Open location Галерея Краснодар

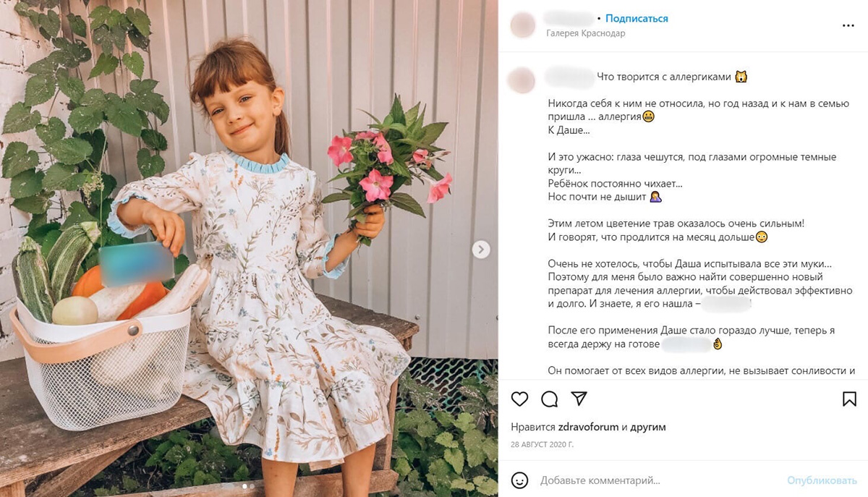[x=584, y=33]
